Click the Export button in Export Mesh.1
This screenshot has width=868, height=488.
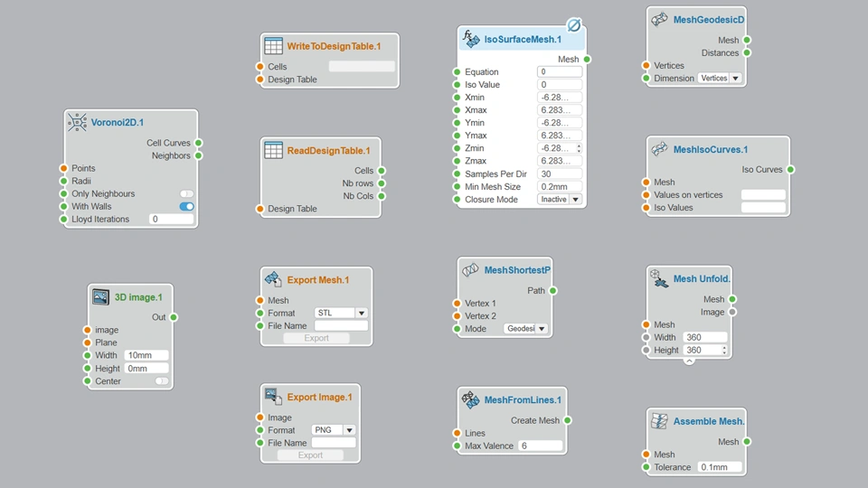(316, 338)
